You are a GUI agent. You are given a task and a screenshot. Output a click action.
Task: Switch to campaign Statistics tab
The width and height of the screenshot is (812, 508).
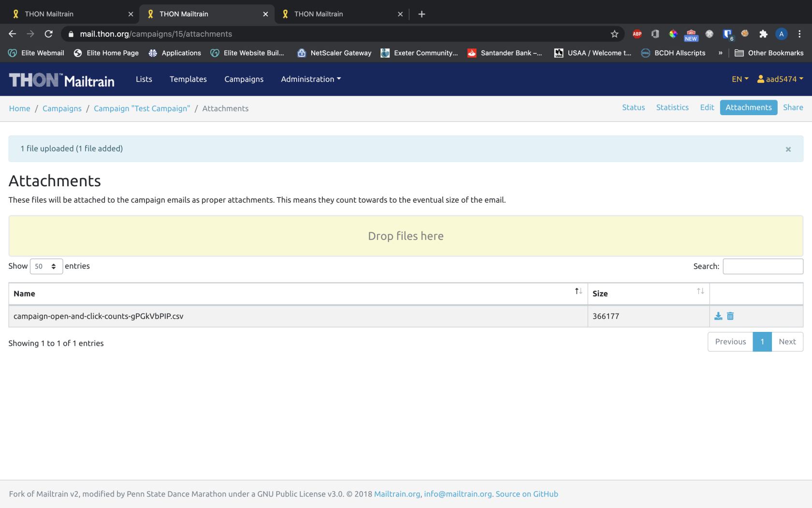(672, 107)
